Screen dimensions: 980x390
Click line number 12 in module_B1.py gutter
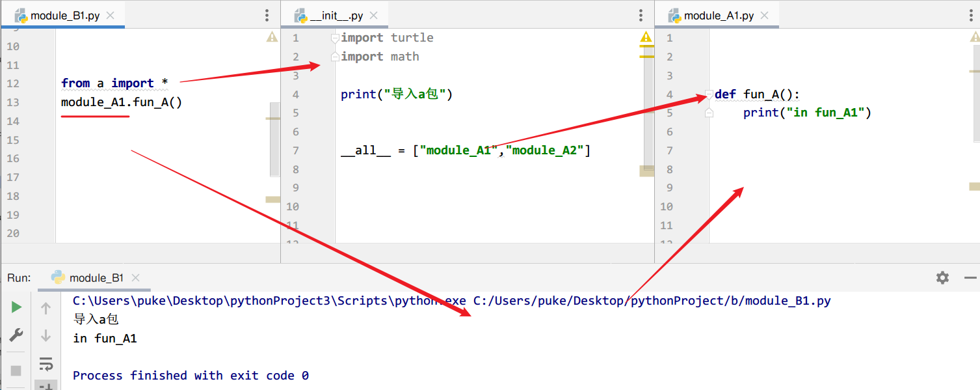pyautogui.click(x=13, y=83)
